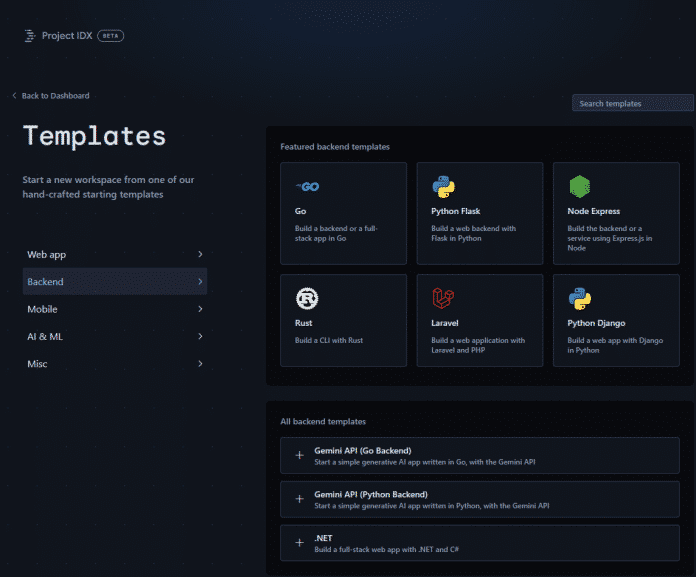Select the Backend category
The width and height of the screenshot is (696, 577).
point(115,281)
